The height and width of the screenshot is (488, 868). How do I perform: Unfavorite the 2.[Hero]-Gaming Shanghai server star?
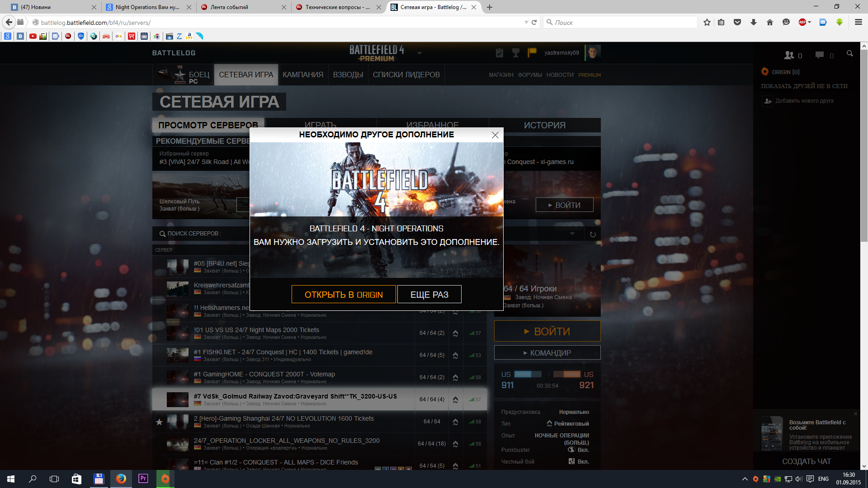click(159, 422)
